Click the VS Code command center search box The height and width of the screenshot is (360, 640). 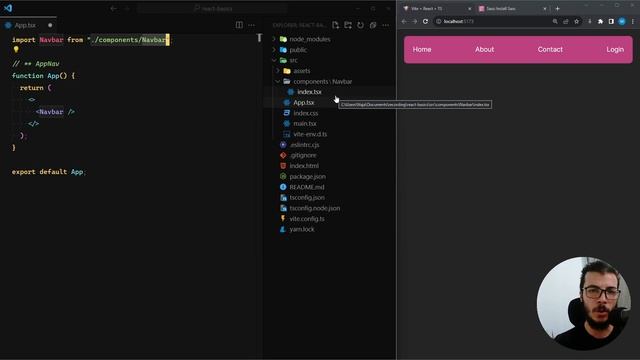[212, 8]
